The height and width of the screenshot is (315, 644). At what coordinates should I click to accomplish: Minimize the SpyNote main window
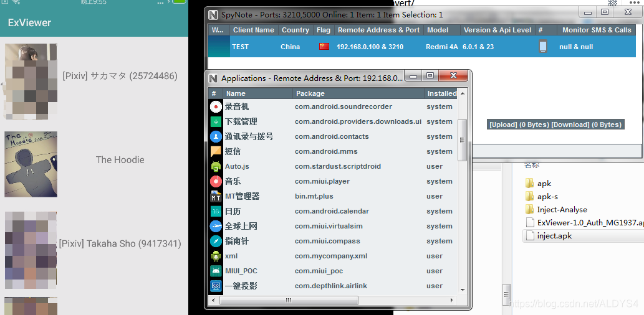(588, 12)
